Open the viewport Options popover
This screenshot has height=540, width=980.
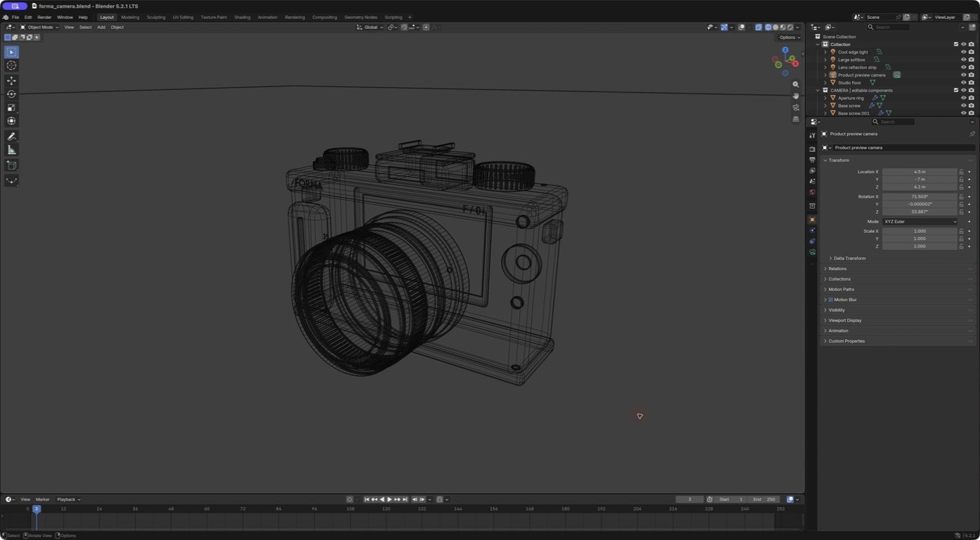click(790, 37)
